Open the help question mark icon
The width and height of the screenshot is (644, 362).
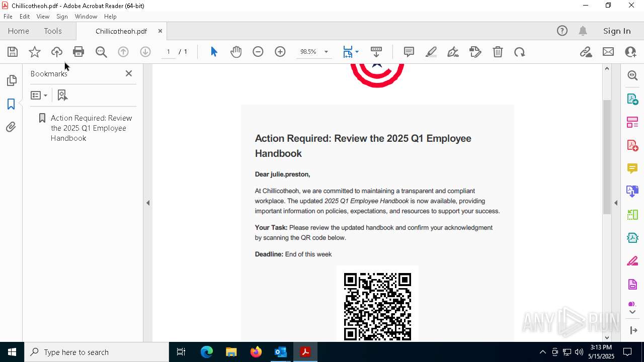pyautogui.click(x=562, y=31)
